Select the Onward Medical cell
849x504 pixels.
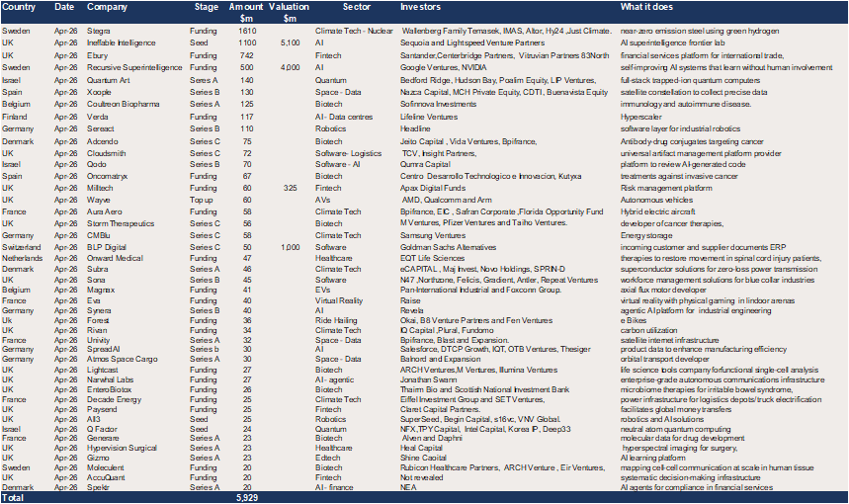click(116, 258)
